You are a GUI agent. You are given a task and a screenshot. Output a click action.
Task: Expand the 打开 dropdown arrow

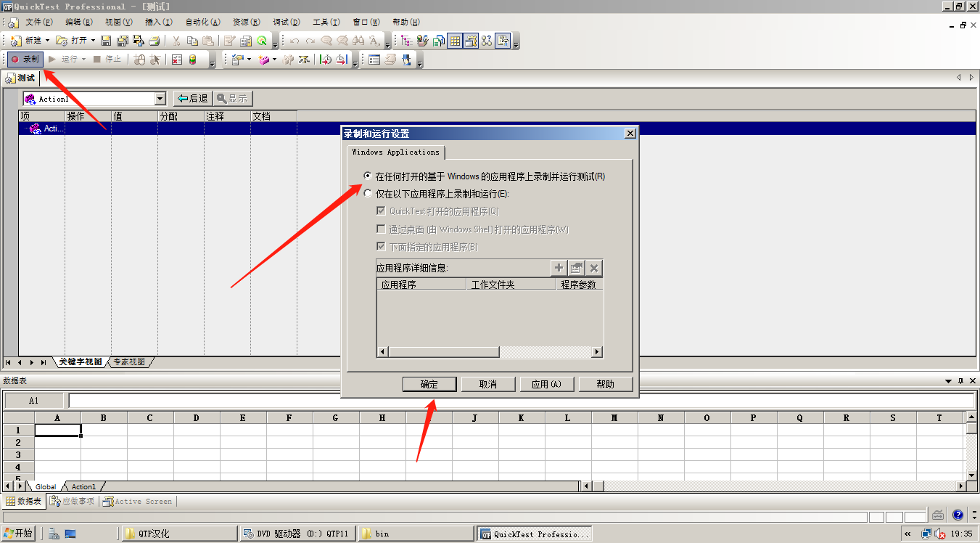point(93,41)
